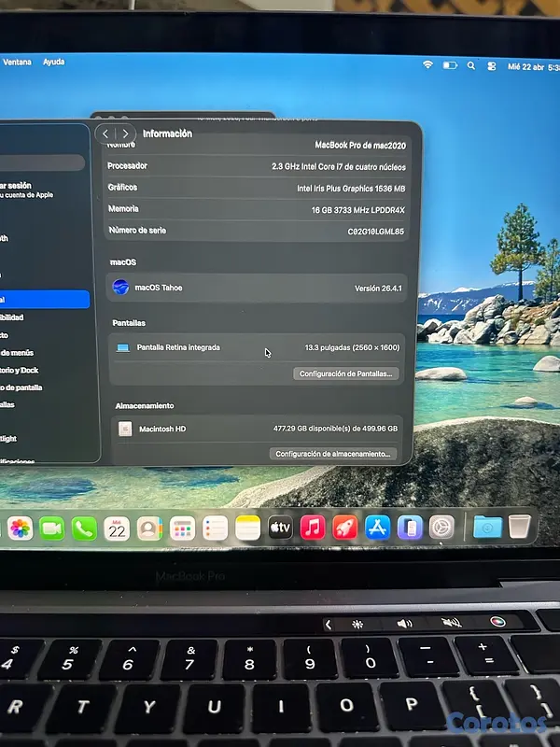The height and width of the screenshot is (747, 560).
Task: Click the 'Gráficos' row label
Action: coord(122,188)
